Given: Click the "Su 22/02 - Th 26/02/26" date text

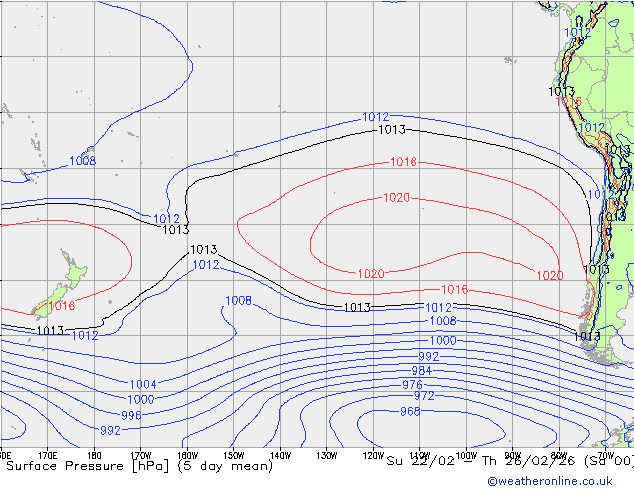Looking at the screenshot, I should [480, 461].
